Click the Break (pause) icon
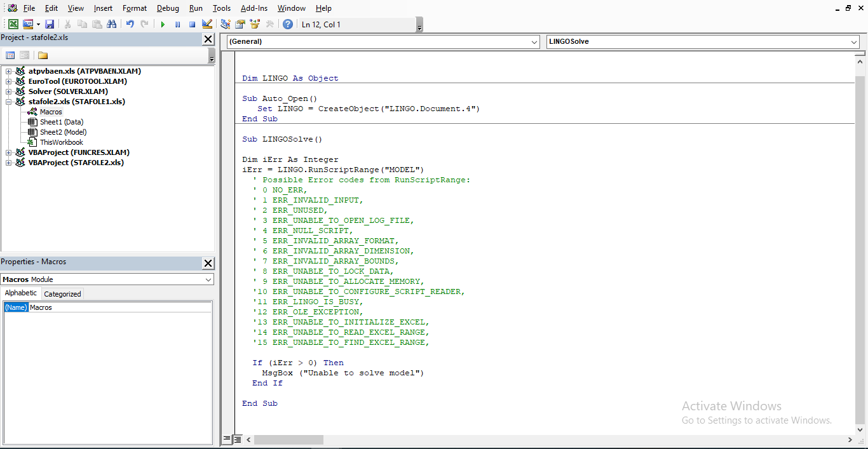 pyautogui.click(x=177, y=23)
